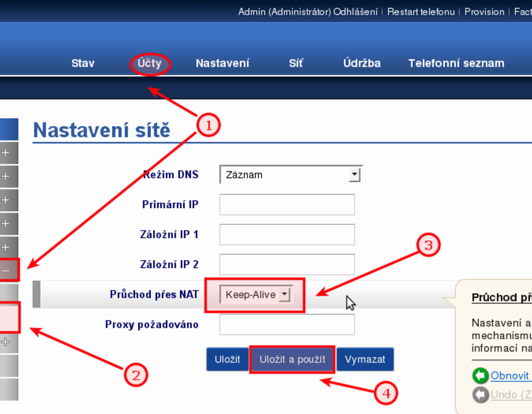
Task: Click the Undo link
Action: [511, 394]
